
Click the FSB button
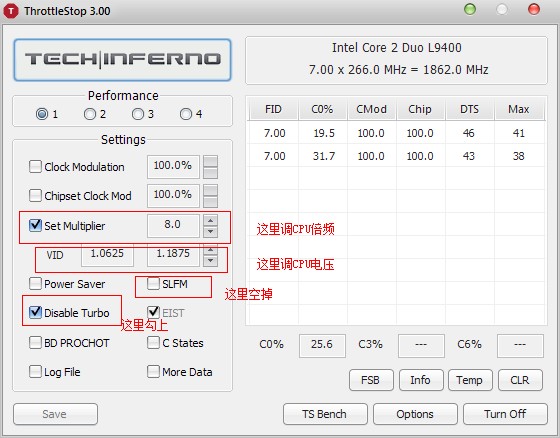371,380
